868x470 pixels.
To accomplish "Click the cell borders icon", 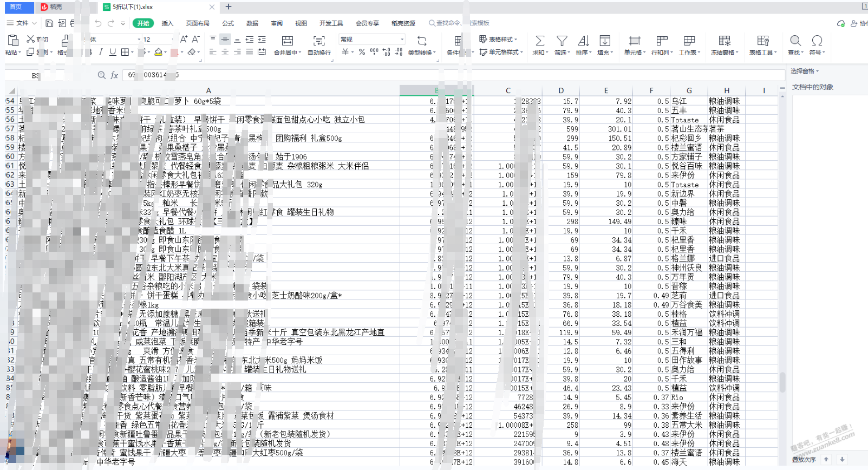I will (125, 53).
